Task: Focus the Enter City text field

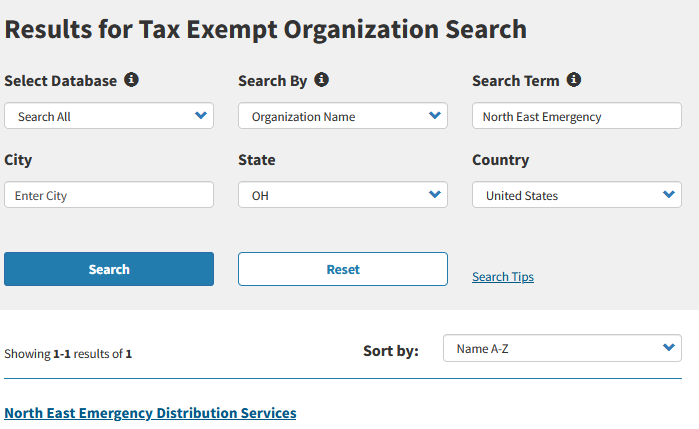Action: (109, 194)
